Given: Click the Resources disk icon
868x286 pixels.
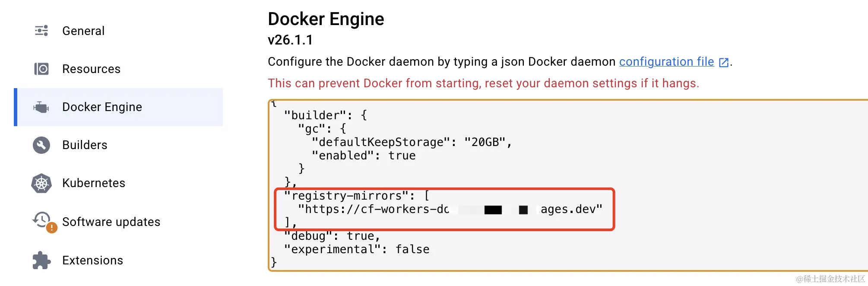Looking at the screenshot, I should pos(41,69).
